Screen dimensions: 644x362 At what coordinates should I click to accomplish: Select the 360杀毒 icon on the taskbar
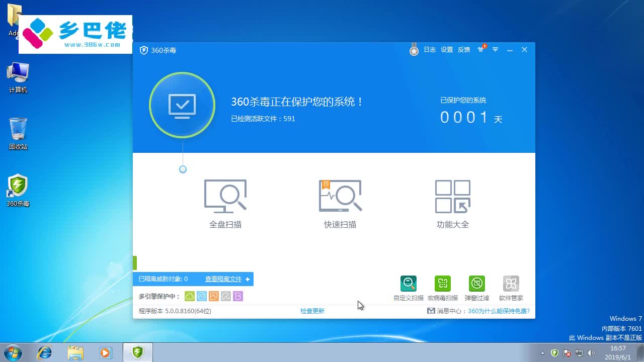point(138,352)
